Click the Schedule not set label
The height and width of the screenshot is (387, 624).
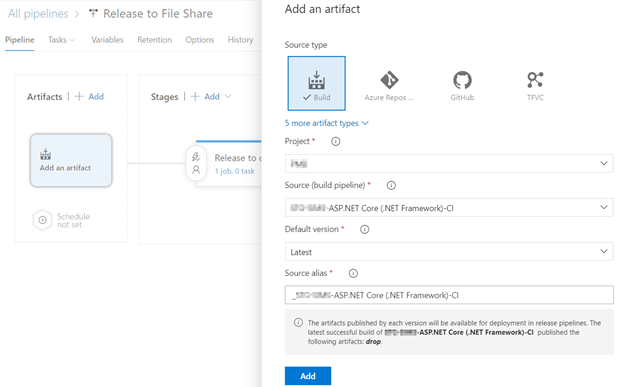click(x=73, y=221)
